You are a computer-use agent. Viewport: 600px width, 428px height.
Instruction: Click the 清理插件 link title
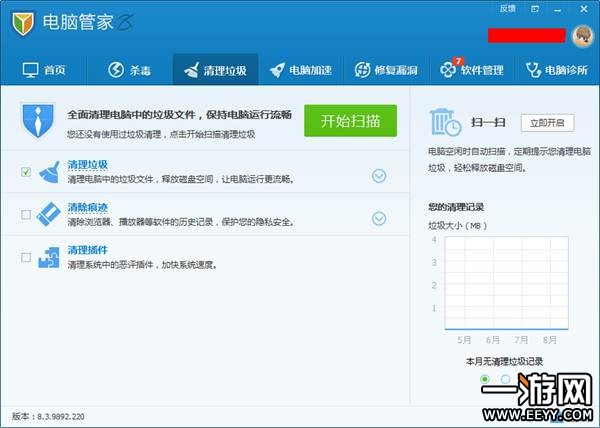point(88,251)
